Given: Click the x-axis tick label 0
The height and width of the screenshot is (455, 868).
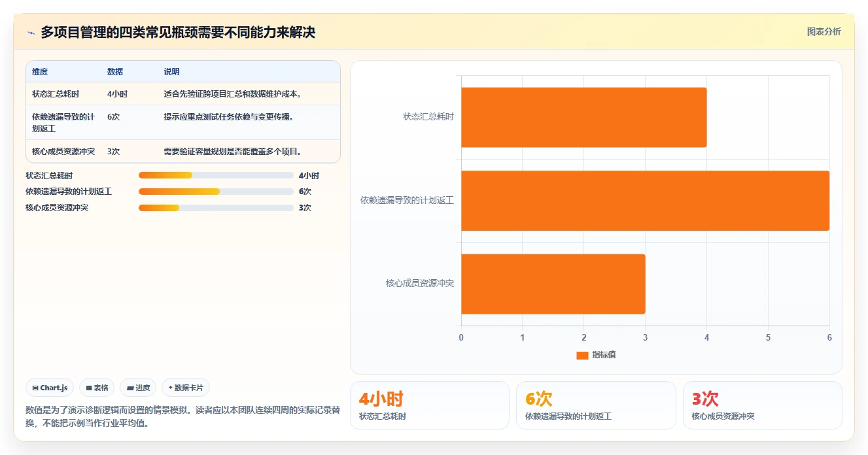Looking at the screenshot, I should click(x=461, y=338).
